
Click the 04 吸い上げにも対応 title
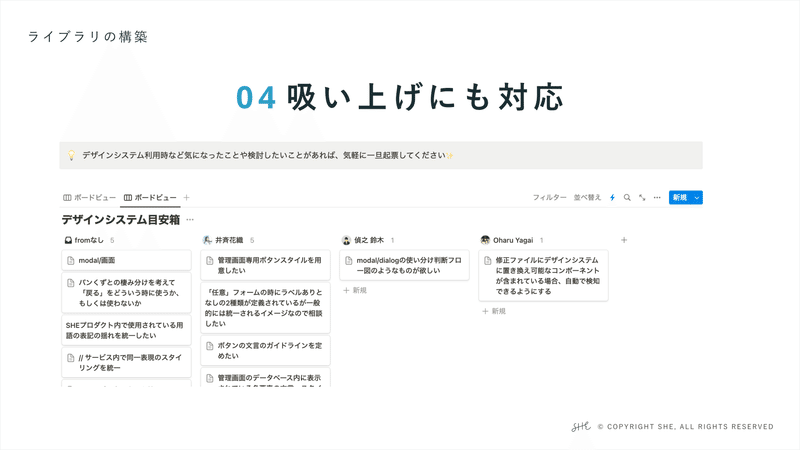[400, 97]
